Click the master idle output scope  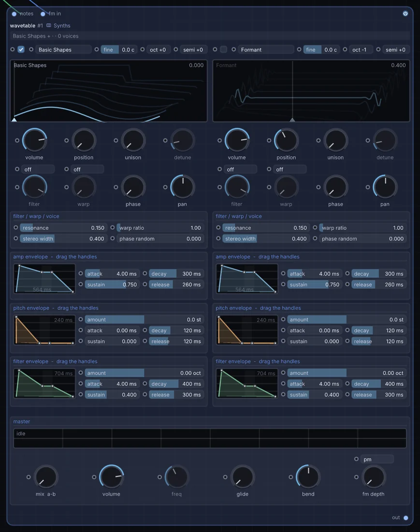(210, 438)
